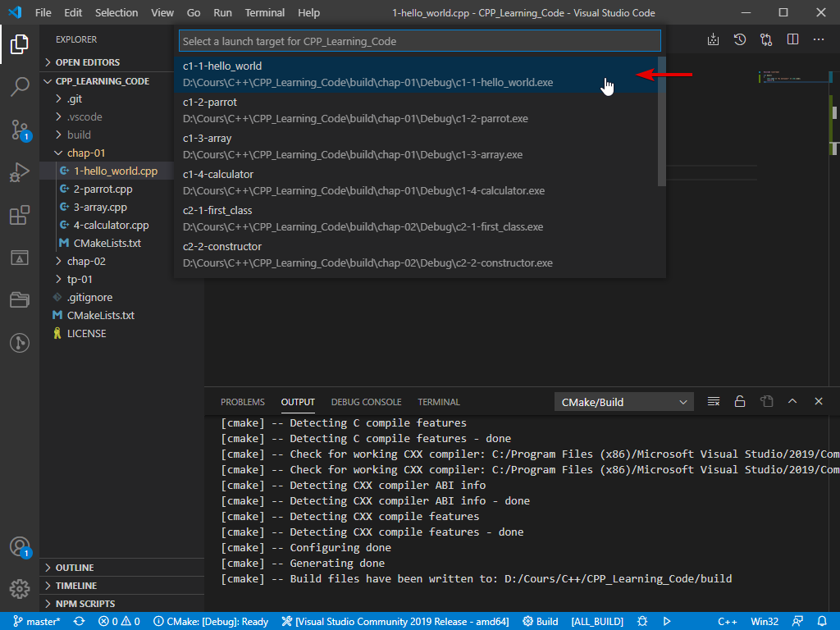Select master branch in status bar
Screen dimensions: 840x630
coord(36,622)
